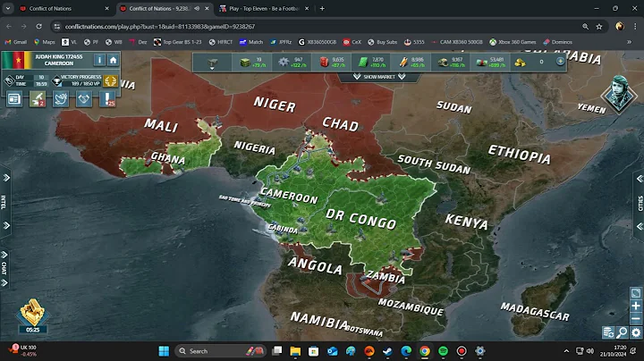Expand the Cities panel upper arrow
644x361 pixels.
tap(639, 179)
